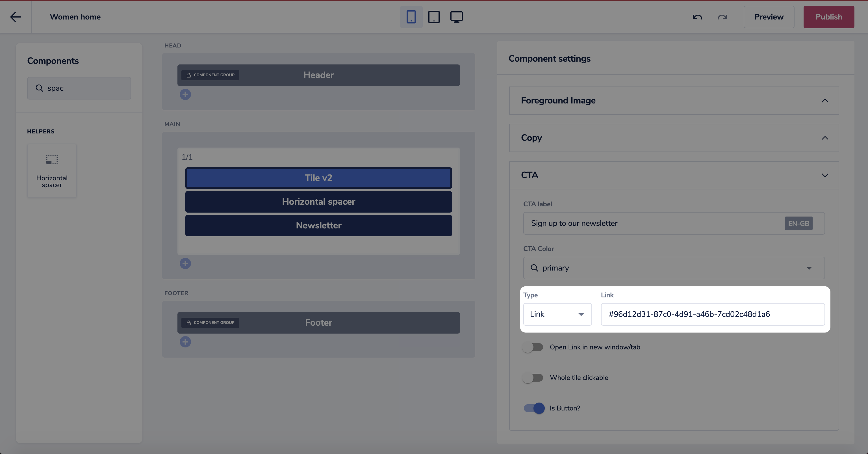The width and height of the screenshot is (868, 454).
Task: Expand the Foreground Image section
Action: (x=674, y=101)
